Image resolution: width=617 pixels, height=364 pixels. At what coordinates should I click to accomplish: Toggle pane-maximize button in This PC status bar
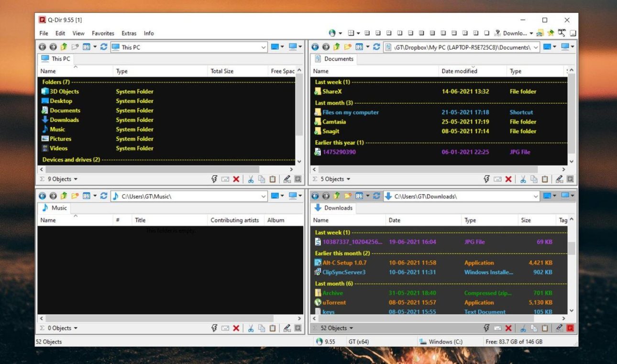(297, 179)
